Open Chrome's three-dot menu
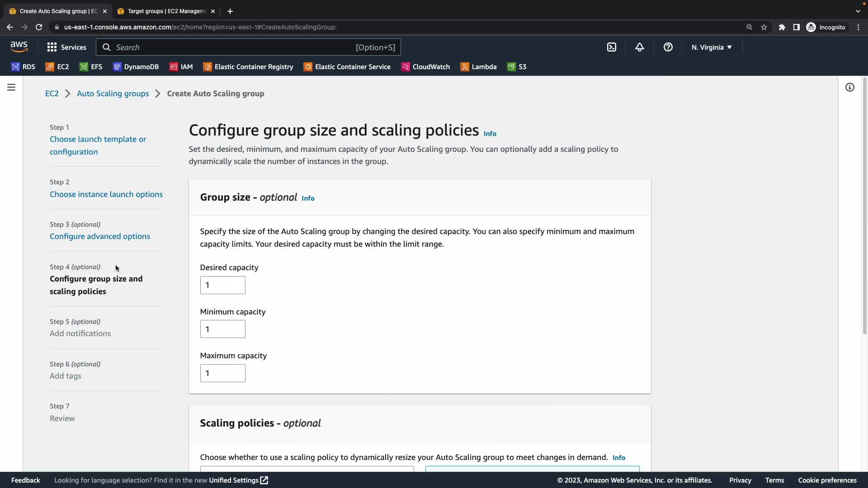This screenshot has height=488, width=868. 858,27
